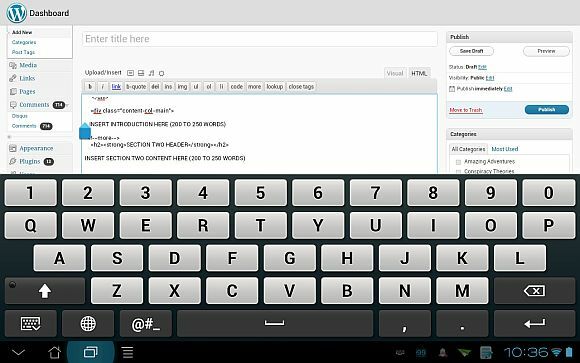The height and width of the screenshot is (363, 580).
Task: Focus the Enter title here field
Action: 260,39
